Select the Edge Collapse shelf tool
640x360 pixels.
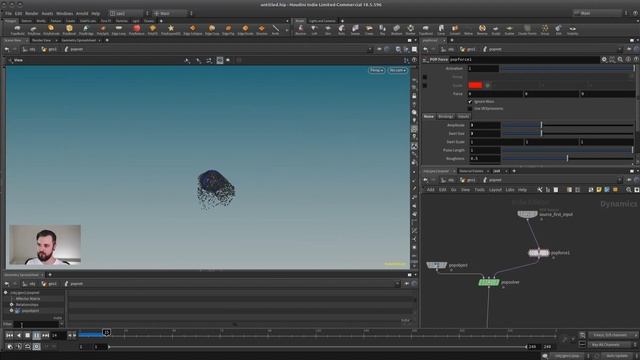pyautogui.click(x=193, y=29)
